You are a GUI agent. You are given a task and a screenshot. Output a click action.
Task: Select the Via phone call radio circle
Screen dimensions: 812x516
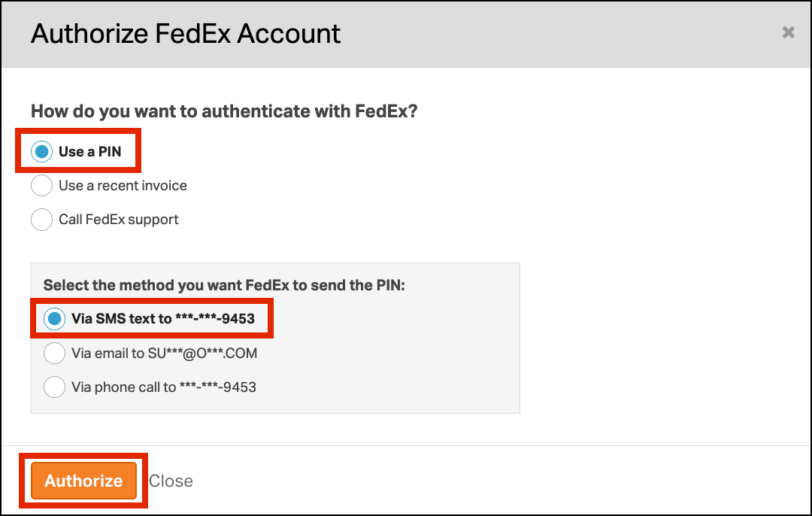pyautogui.click(x=54, y=387)
